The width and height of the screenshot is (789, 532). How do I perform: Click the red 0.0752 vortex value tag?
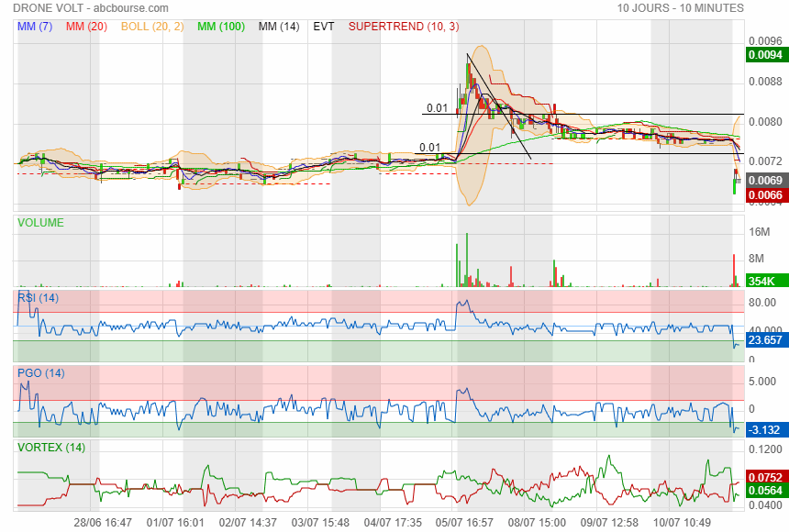pos(765,477)
